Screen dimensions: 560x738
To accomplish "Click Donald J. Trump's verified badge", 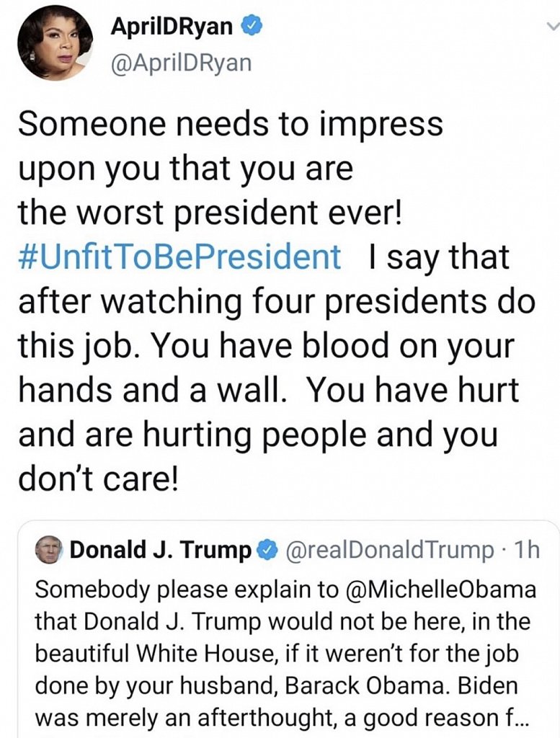I will [265, 551].
